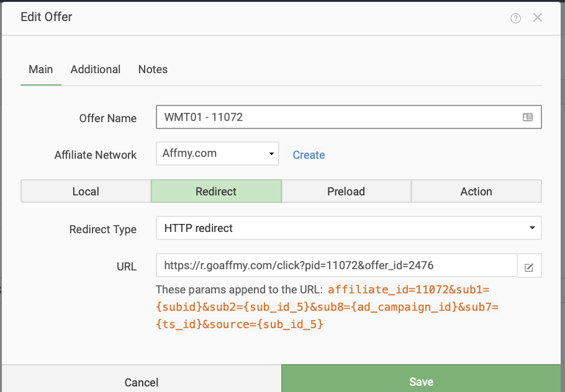Viewport: 565px width, 392px height.
Task: Click the Create affiliate network link
Action: click(309, 155)
